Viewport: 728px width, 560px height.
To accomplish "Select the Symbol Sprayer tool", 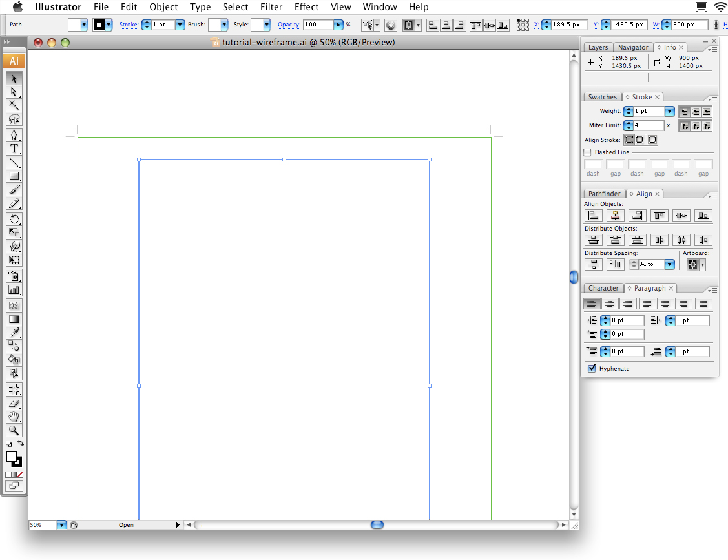I will point(14,276).
